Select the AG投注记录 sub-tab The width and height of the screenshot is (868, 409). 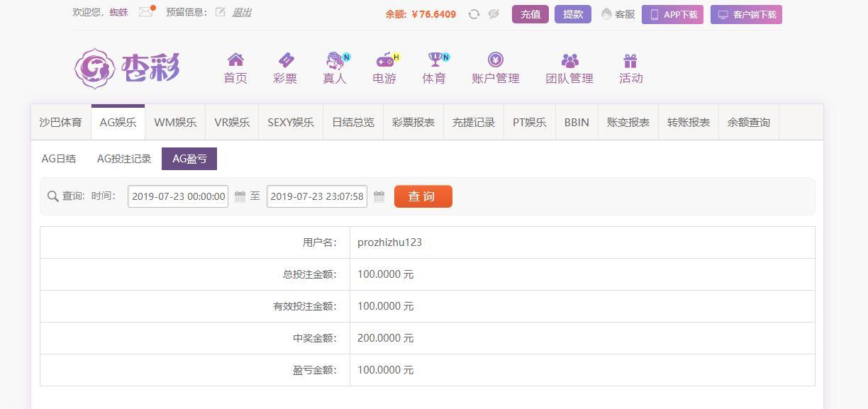(124, 159)
